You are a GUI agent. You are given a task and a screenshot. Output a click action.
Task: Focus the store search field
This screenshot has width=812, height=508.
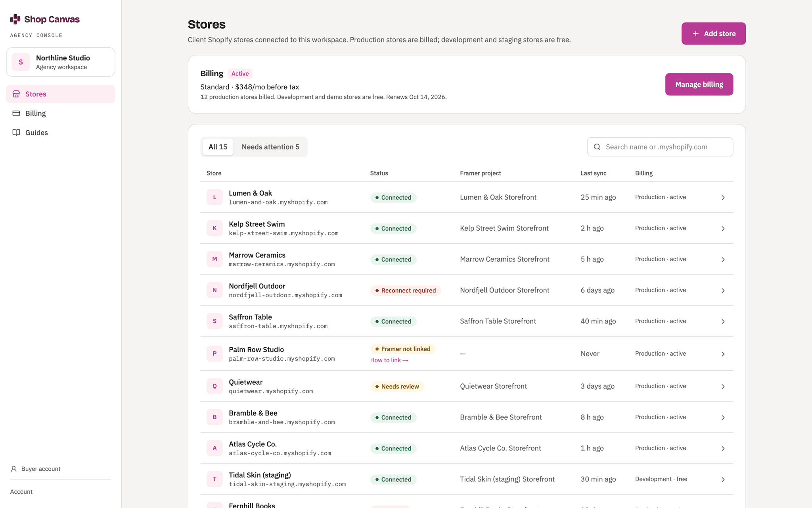coord(660,147)
